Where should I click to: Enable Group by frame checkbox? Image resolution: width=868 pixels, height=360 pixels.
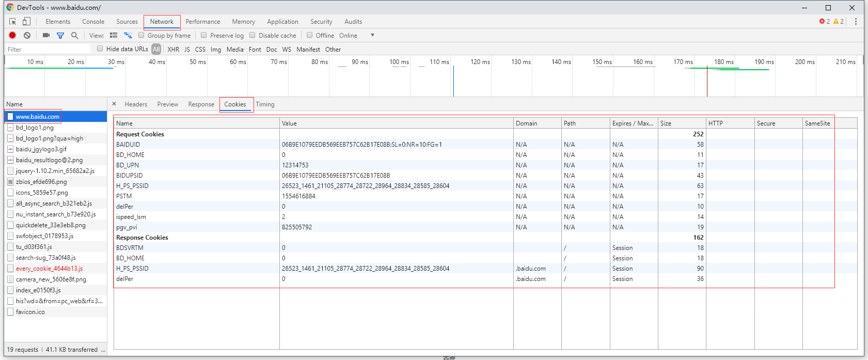coord(141,35)
